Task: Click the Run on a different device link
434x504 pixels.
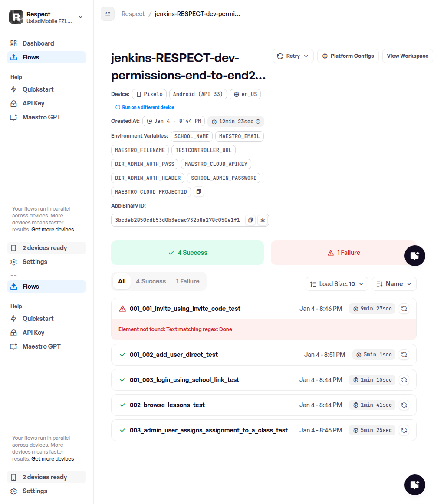Action: click(148, 107)
